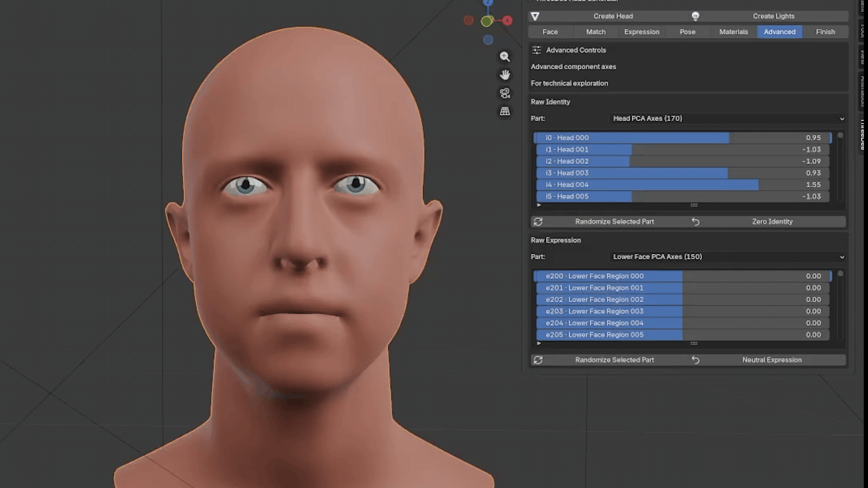Click the e205 Lower Face Region 005 slider

[x=683, y=335]
